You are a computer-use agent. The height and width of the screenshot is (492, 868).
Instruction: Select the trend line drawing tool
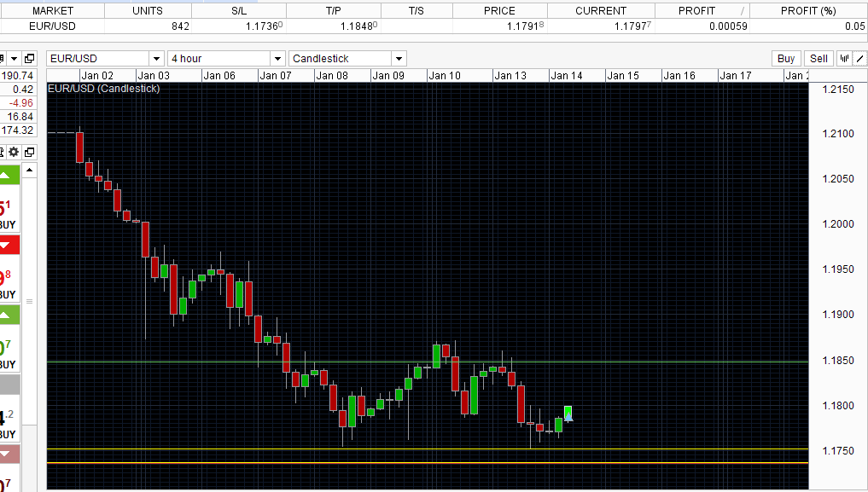coord(859,59)
